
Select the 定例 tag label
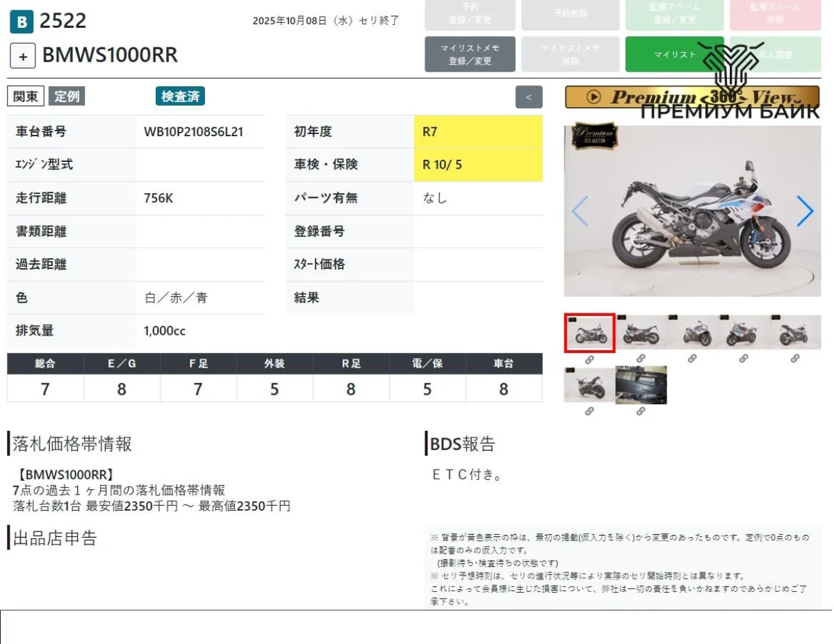67,97
